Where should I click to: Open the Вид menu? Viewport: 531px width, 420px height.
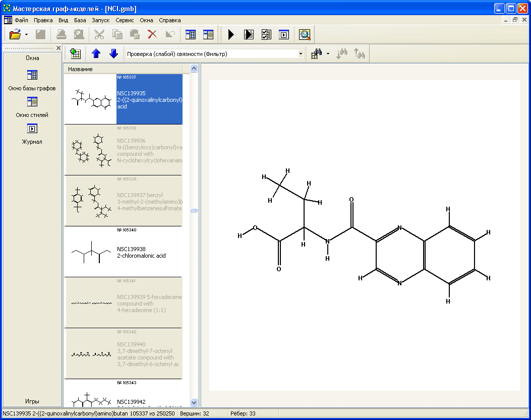pos(64,20)
